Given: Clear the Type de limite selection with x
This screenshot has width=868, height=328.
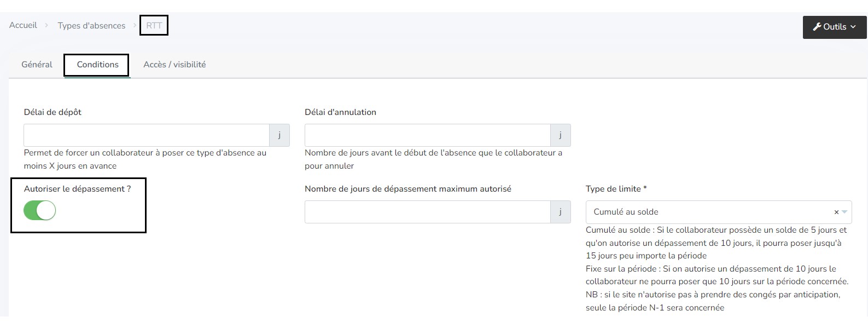Looking at the screenshot, I should click(836, 212).
